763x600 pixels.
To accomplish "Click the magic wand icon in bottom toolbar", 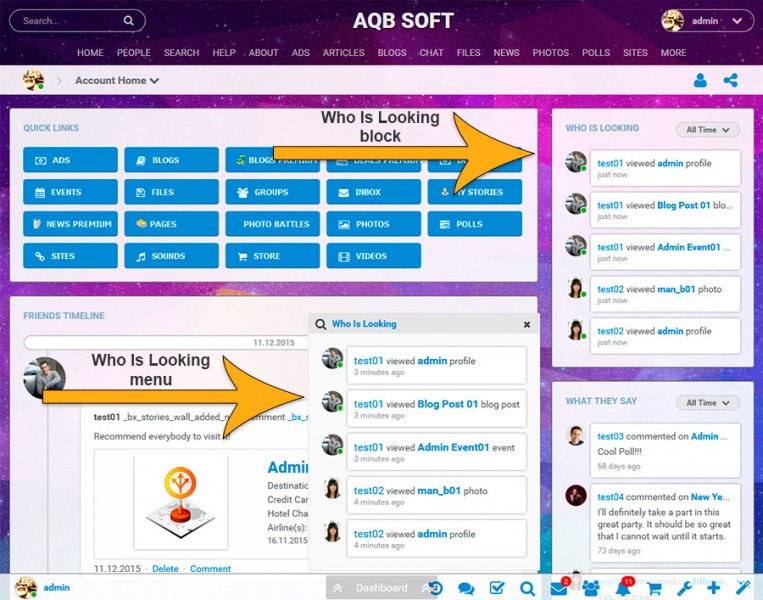I will pos(743,587).
